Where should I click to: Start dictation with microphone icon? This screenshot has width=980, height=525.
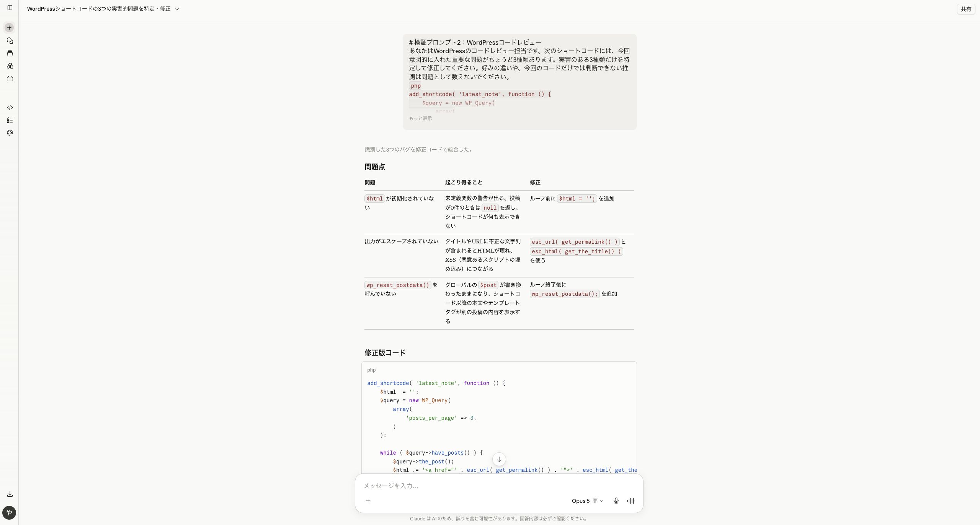coord(616,501)
